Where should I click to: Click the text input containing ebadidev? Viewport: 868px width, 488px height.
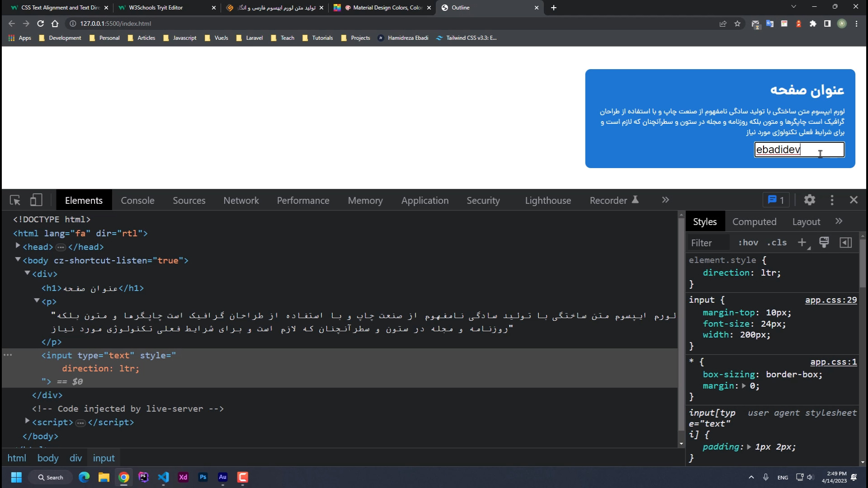tap(799, 150)
